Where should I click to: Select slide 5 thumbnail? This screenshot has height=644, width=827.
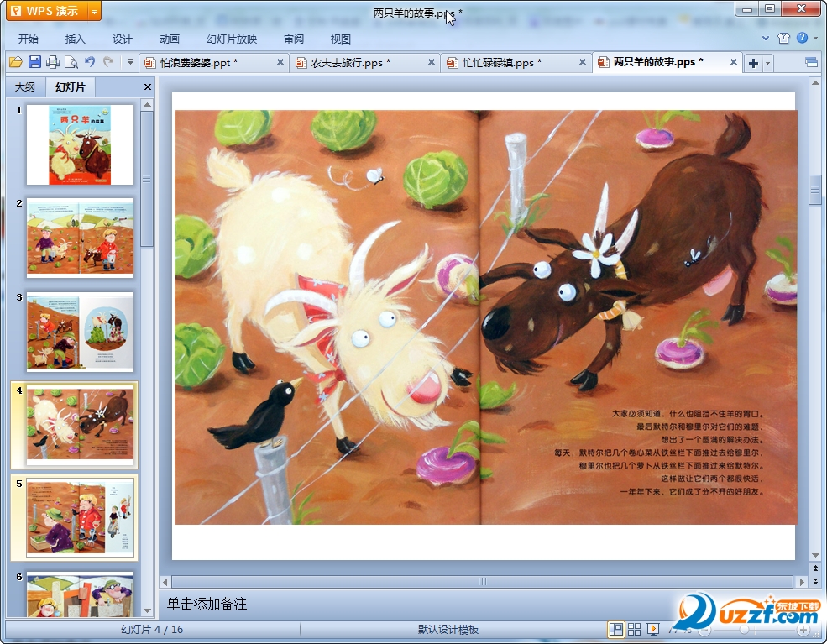tap(80, 518)
